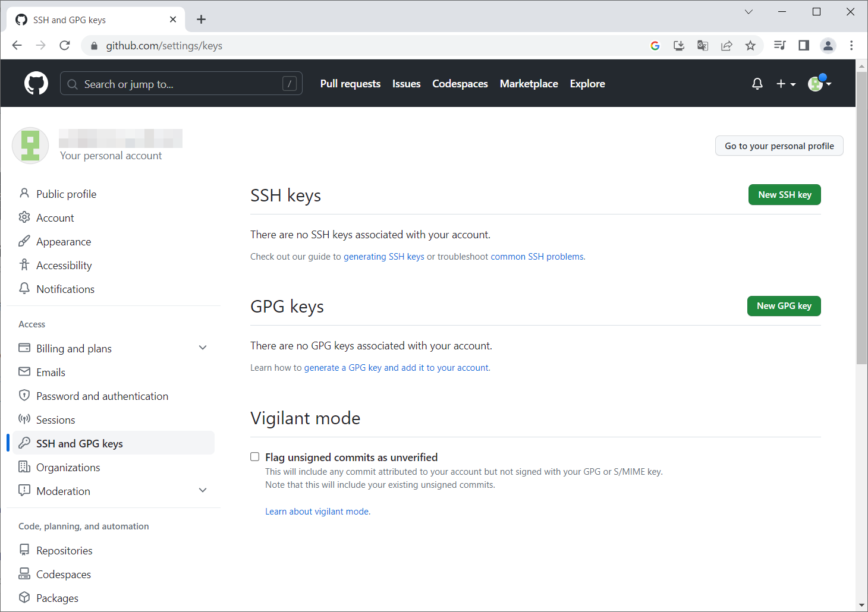The width and height of the screenshot is (868, 612).
Task: Select Password and authentication in sidebar
Action: click(x=102, y=396)
